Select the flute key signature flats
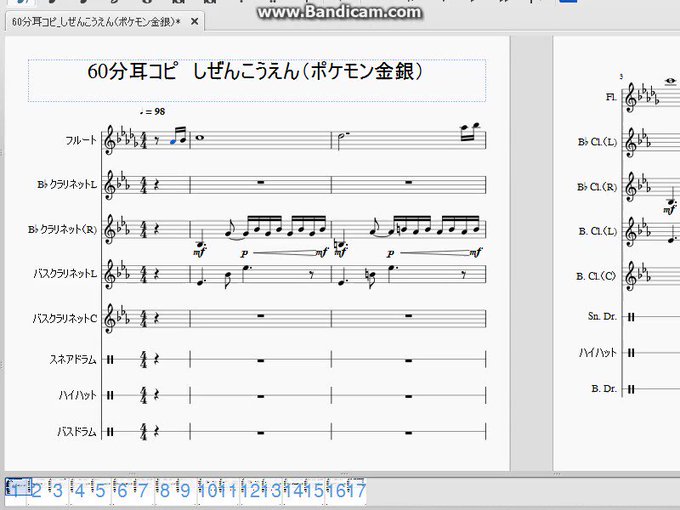This screenshot has width=680, height=510. pyautogui.click(x=128, y=136)
